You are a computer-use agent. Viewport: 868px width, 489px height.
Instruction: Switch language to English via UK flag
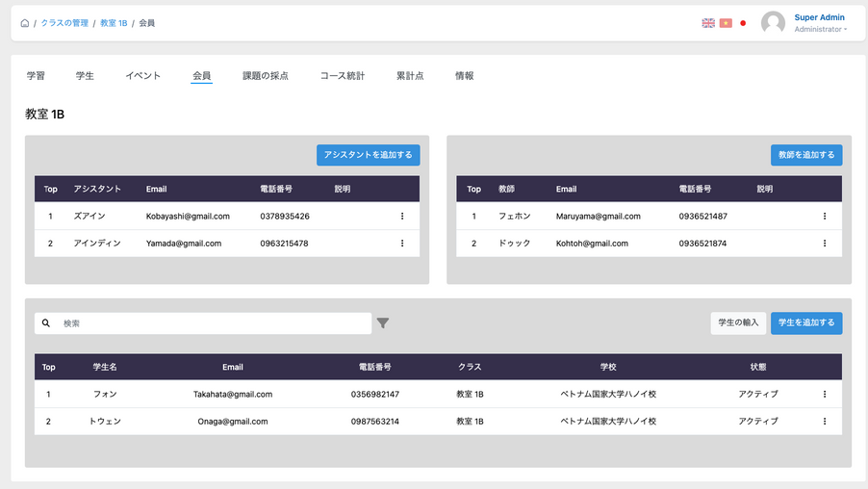click(x=708, y=23)
